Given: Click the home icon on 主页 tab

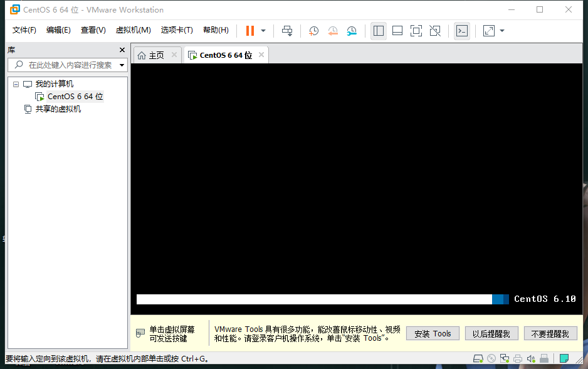Looking at the screenshot, I should tap(142, 56).
